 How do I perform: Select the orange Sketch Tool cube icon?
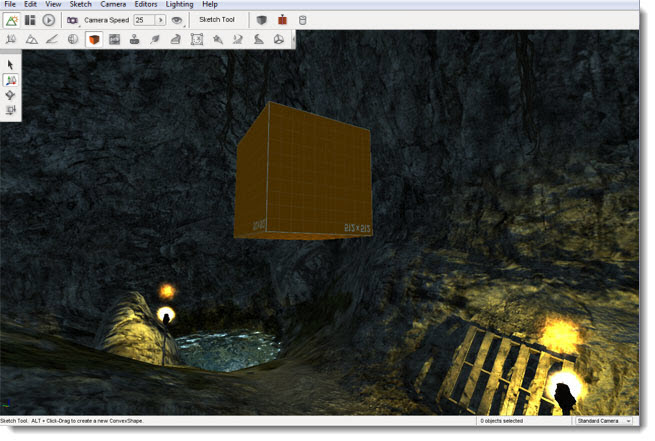point(94,39)
